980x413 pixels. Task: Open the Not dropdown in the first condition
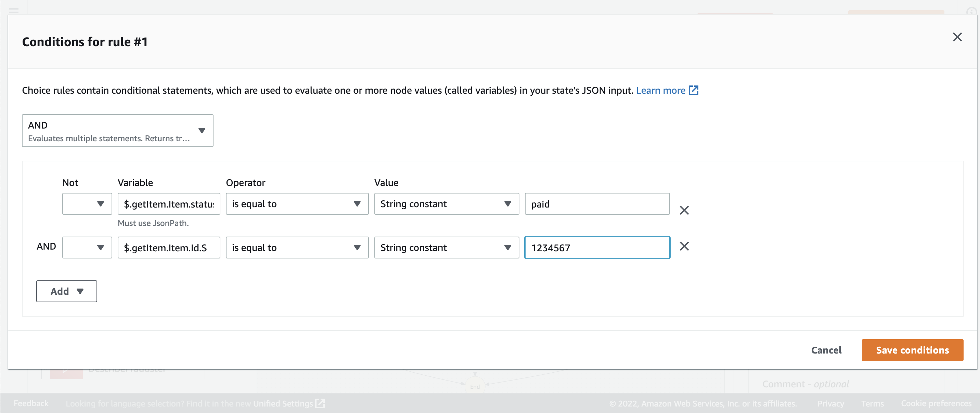(87, 204)
